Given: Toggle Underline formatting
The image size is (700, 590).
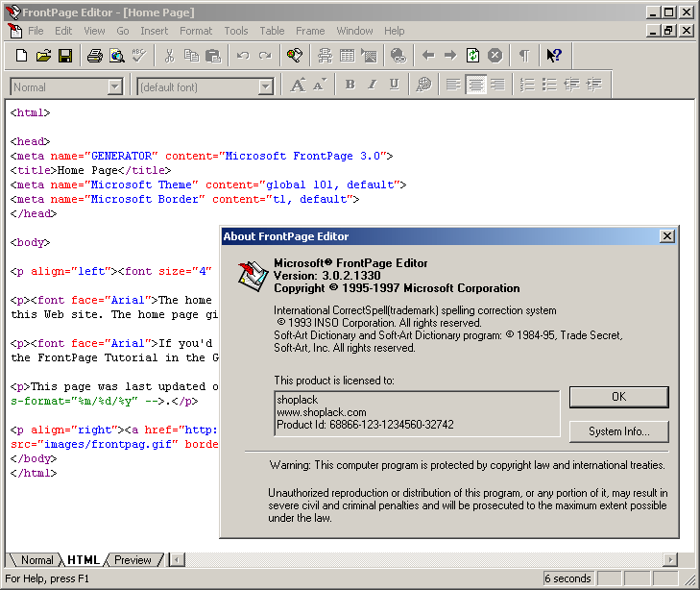Looking at the screenshot, I should click(x=395, y=85).
